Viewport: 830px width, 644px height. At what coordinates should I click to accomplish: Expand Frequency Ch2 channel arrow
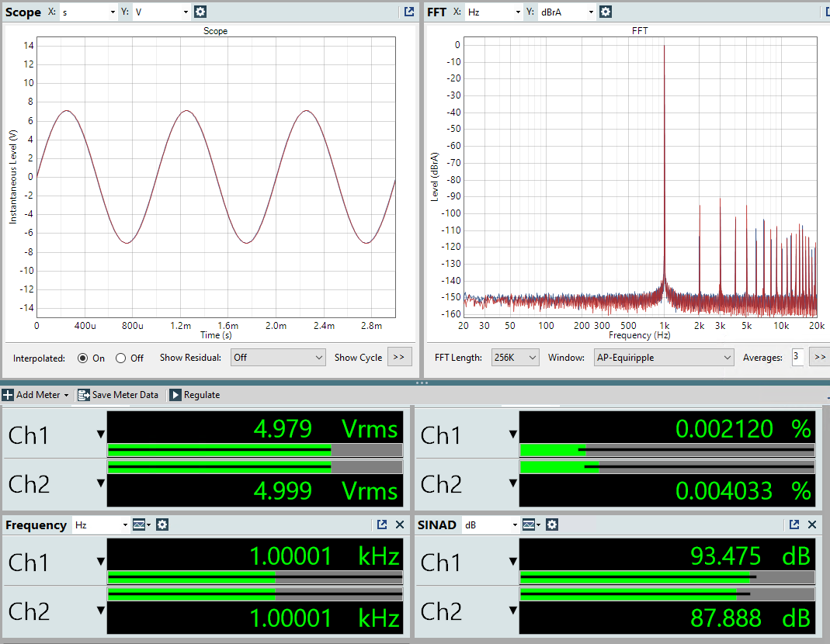tap(101, 610)
